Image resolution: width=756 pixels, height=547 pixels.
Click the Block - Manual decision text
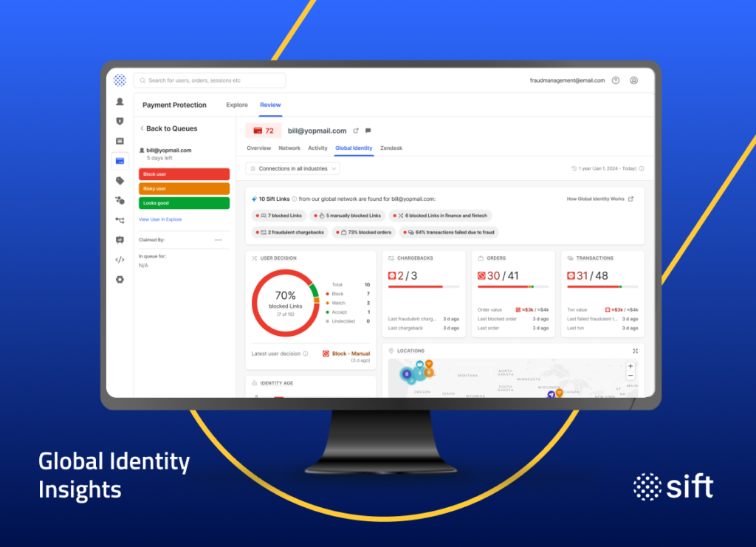tap(351, 354)
